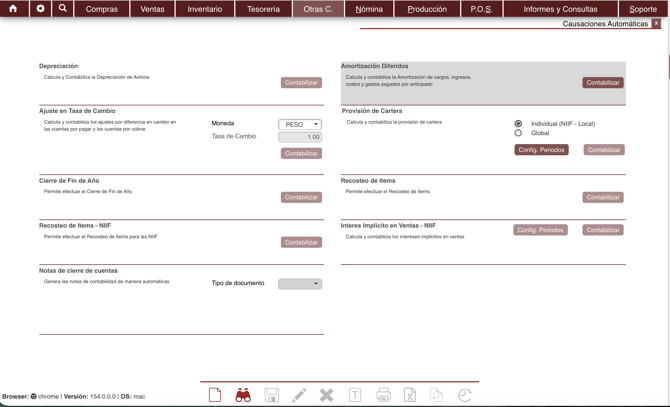Click Contabilizar for Recosteo de Items - NIIF
Viewport: 670px width, 407px height.
point(301,242)
